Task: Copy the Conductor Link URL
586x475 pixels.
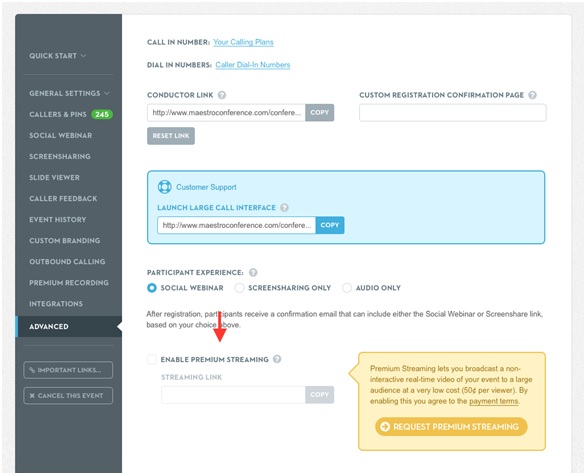Action: 320,112
